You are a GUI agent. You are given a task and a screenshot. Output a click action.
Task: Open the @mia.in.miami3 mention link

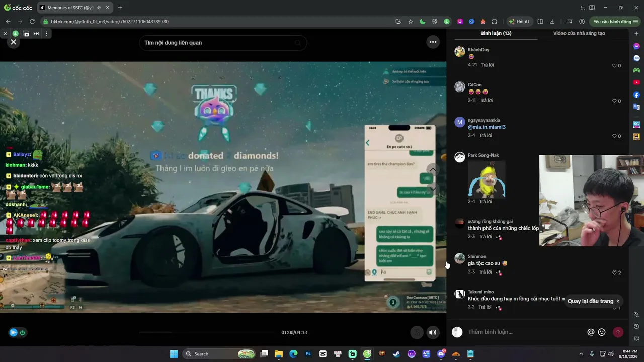tap(487, 127)
